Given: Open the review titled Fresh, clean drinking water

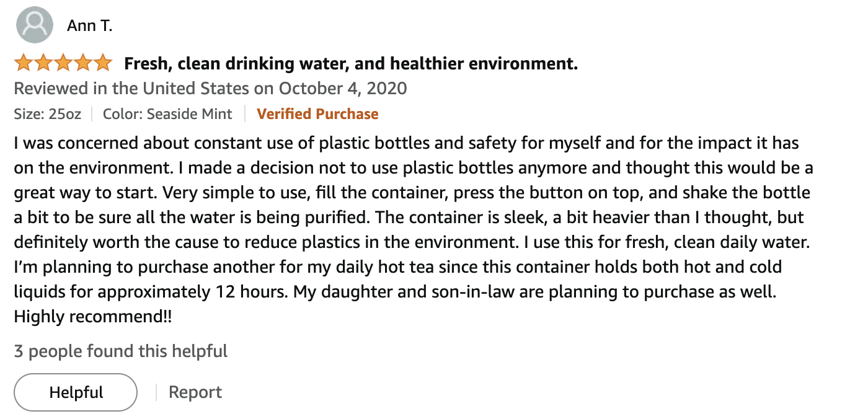Looking at the screenshot, I should tap(351, 63).
